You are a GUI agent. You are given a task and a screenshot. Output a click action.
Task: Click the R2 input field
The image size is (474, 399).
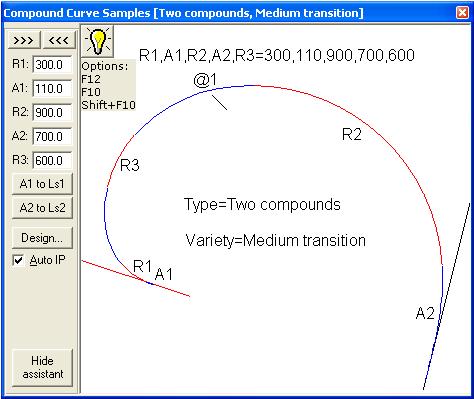point(53,112)
